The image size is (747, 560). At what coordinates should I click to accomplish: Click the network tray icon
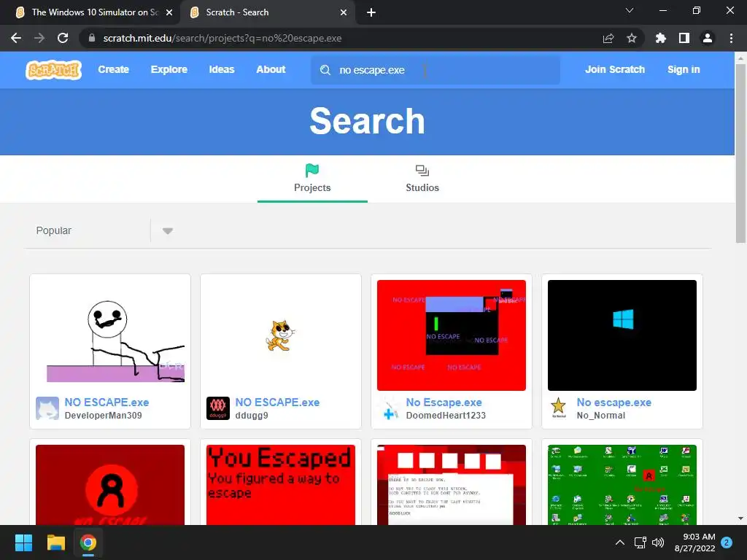pyautogui.click(x=640, y=542)
